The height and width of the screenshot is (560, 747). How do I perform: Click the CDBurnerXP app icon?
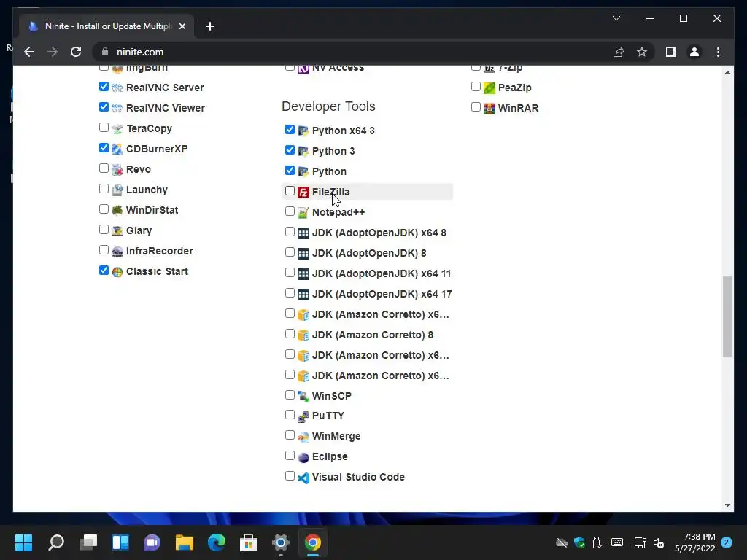pyautogui.click(x=117, y=149)
